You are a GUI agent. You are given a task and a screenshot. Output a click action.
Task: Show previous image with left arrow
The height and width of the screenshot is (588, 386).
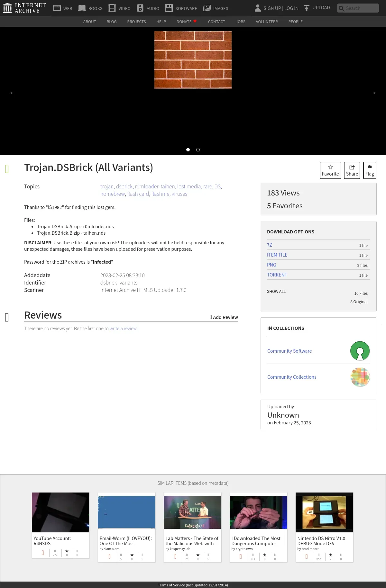coord(11,93)
